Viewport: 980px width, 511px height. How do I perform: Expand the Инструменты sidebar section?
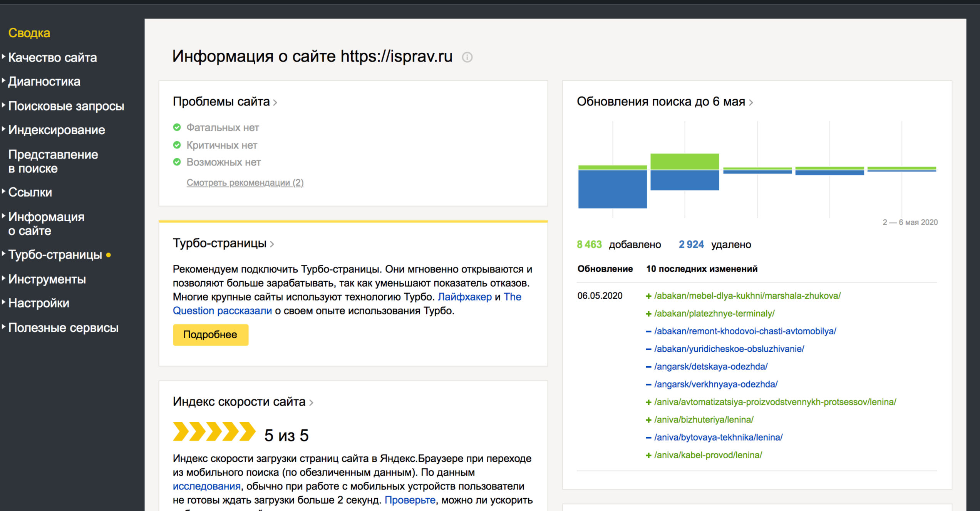(x=47, y=279)
